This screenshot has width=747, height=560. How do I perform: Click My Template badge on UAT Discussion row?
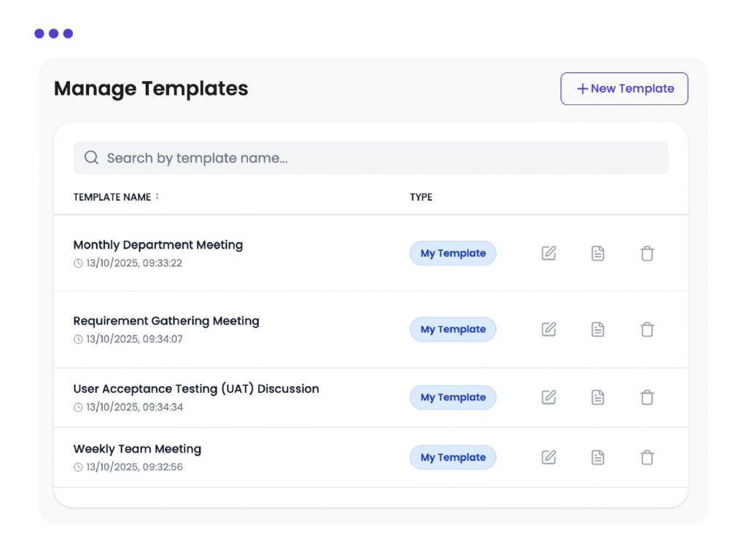[452, 397]
